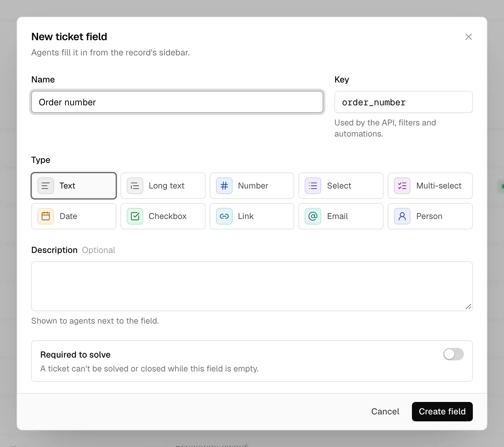Click the Create field button
This screenshot has width=504, height=447.
click(442, 412)
